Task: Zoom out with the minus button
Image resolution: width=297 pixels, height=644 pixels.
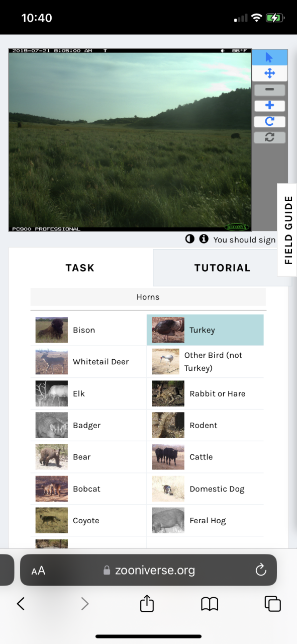Action: (x=269, y=90)
